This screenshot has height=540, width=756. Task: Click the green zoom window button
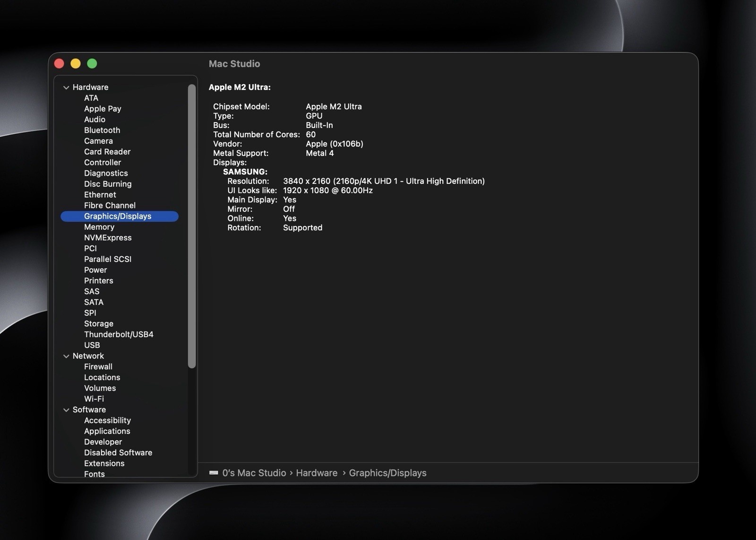[92, 63]
